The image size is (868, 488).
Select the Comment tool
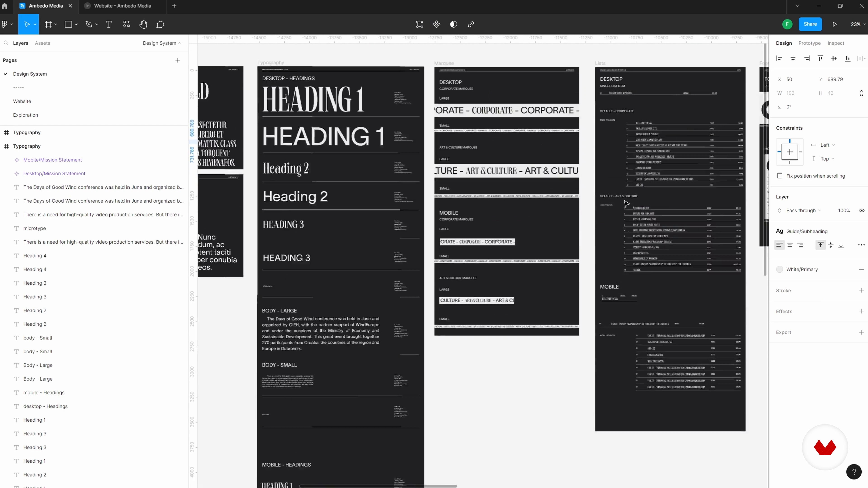[160, 24]
